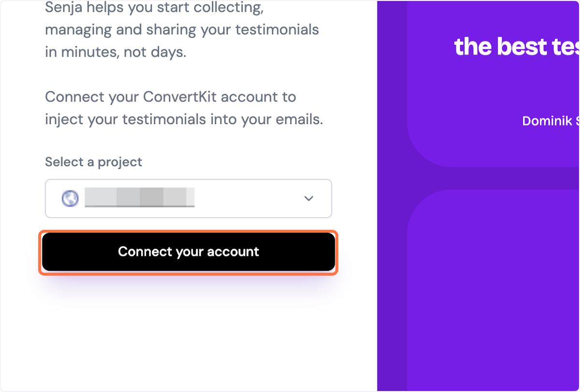Click the Select a project label
This screenshot has height=392, width=580.
coord(93,162)
